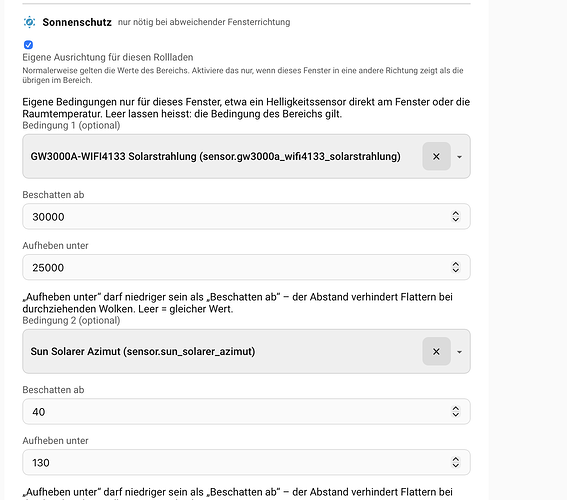Click the Eigene Ausrichtung für diesen Rollladen label

pyautogui.click(x=108, y=57)
